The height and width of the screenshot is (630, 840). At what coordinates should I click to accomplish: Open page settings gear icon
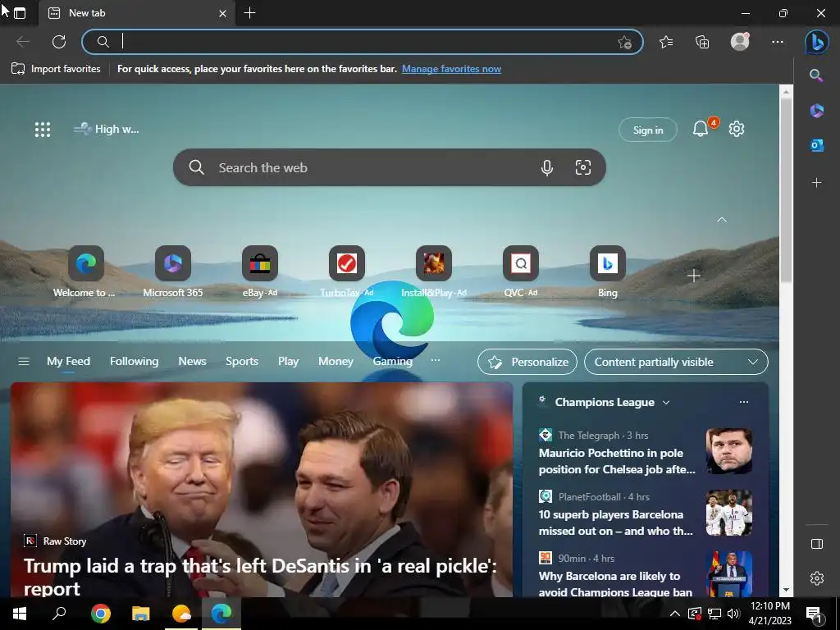click(x=737, y=129)
